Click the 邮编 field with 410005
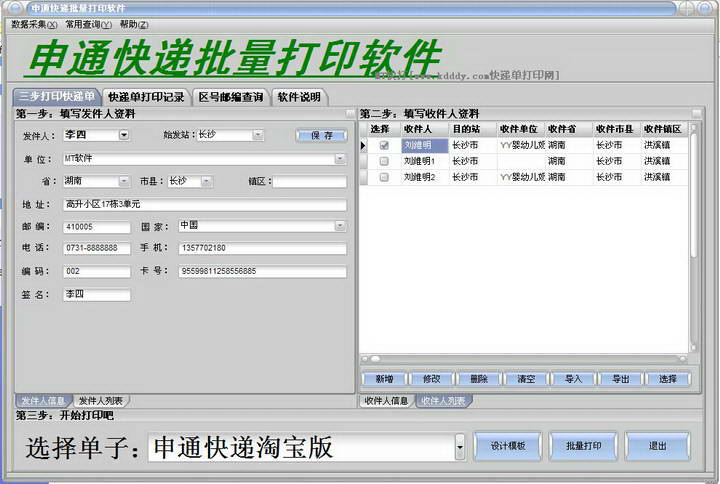This screenshot has height=484, width=720. (96, 227)
